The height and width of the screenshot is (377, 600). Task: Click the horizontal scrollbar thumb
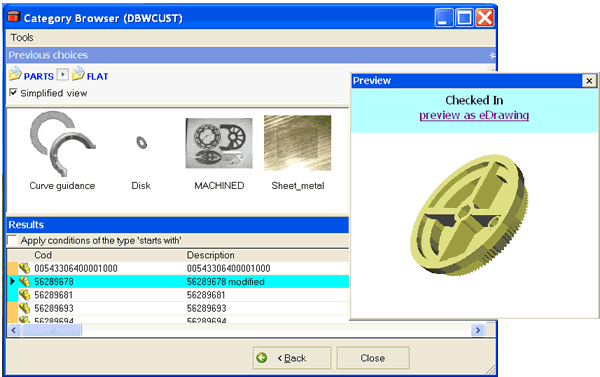pyautogui.click(x=52, y=330)
